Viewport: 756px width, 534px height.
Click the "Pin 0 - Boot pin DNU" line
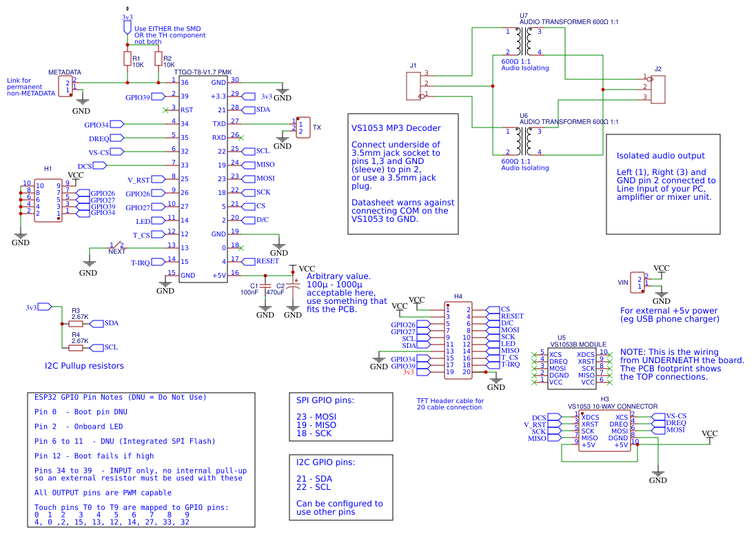[81, 412]
